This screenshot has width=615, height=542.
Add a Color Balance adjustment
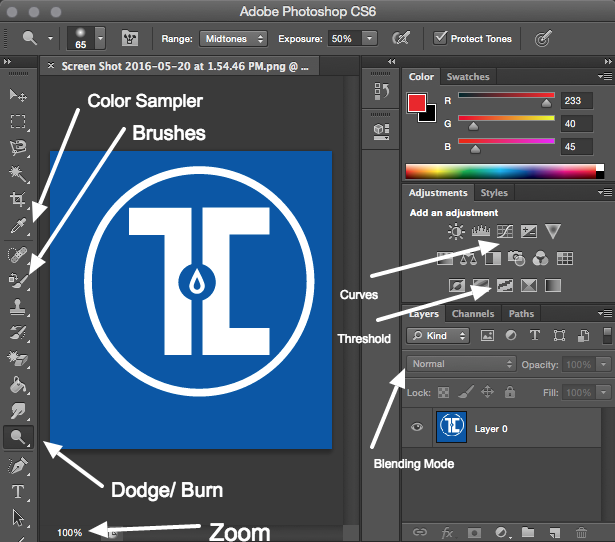(x=468, y=258)
